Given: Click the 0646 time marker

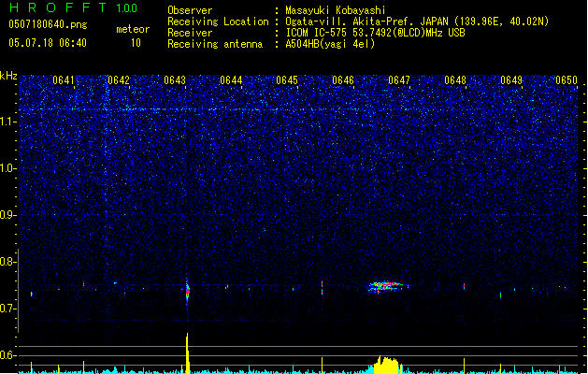Looking at the screenshot, I should click(343, 80).
